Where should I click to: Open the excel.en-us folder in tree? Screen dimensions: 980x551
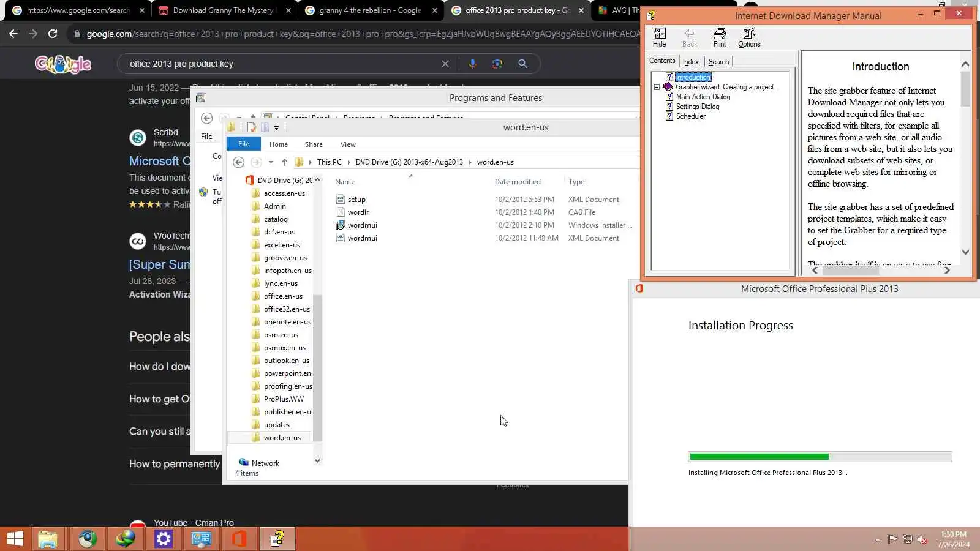click(282, 245)
